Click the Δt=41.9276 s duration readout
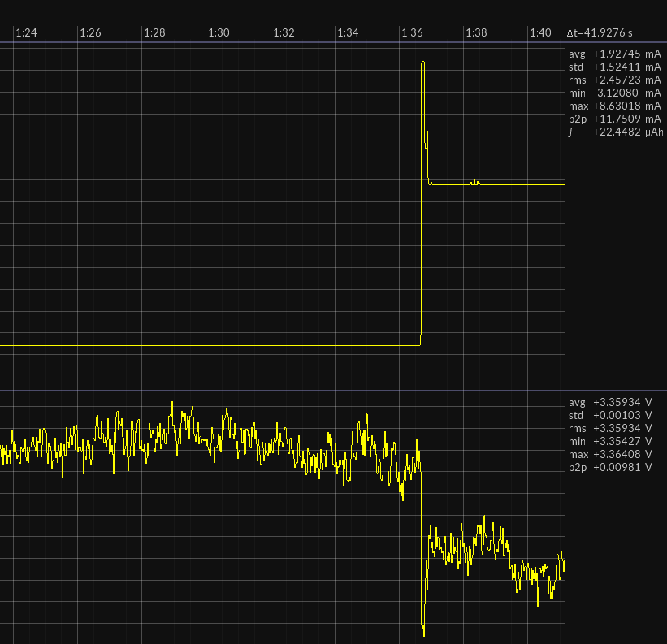 [600, 32]
